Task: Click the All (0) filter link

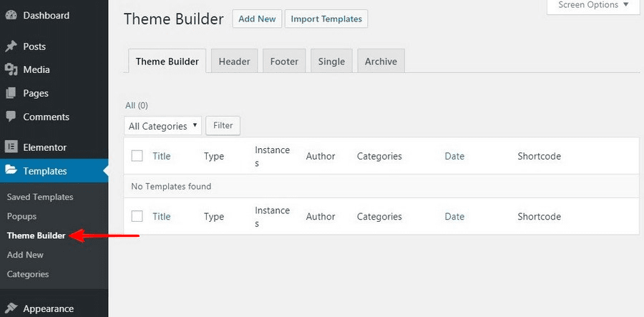Action: click(x=137, y=105)
